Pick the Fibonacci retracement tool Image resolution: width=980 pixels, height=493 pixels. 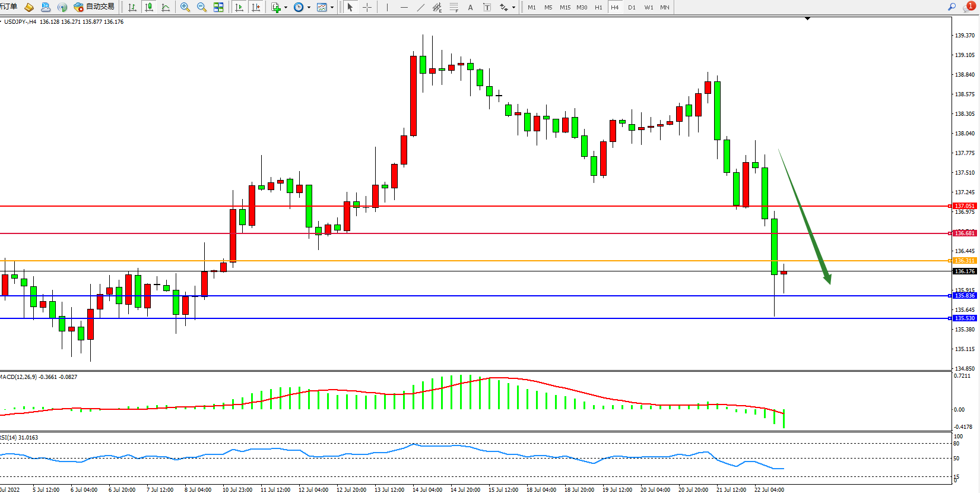tap(453, 7)
